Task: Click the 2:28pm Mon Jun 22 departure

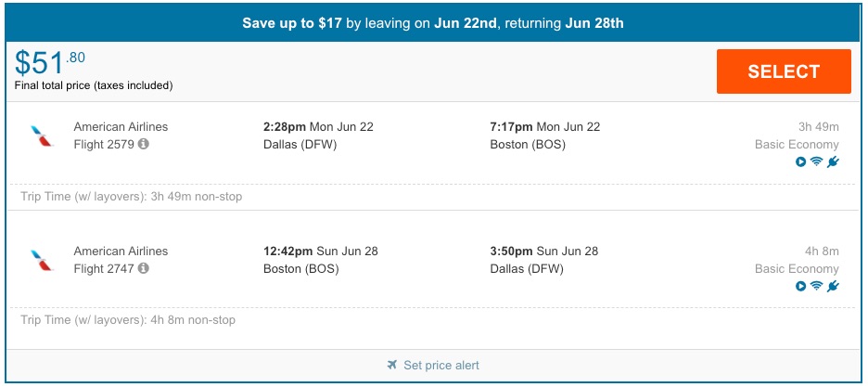Action: click(x=318, y=126)
